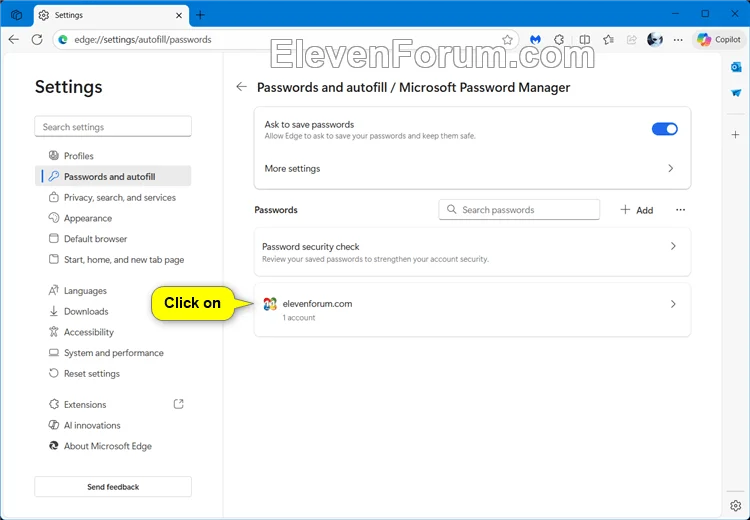The width and height of the screenshot is (750, 520).
Task: Select Passwords and autofill in sidebar
Action: [113, 177]
